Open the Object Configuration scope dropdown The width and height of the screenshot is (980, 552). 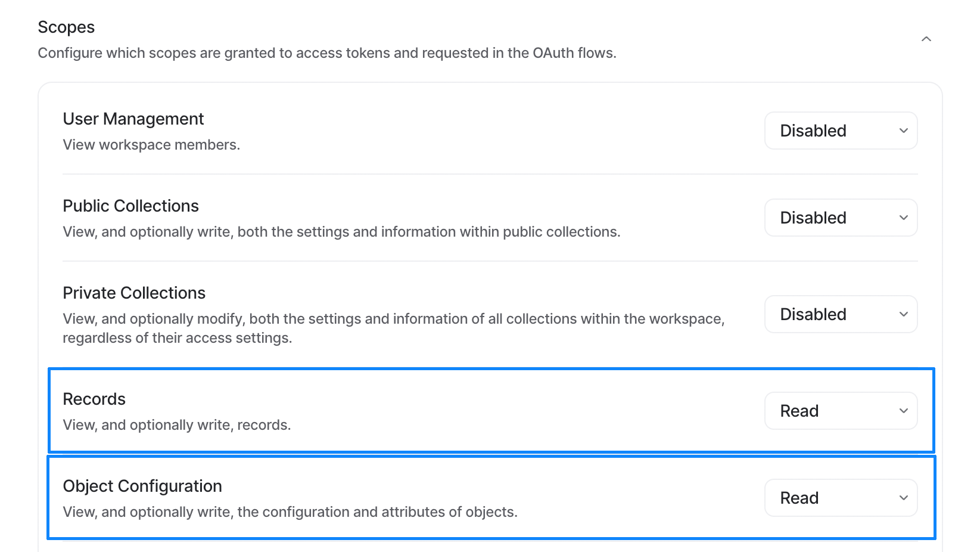pyautogui.click(x=841, y=498)
